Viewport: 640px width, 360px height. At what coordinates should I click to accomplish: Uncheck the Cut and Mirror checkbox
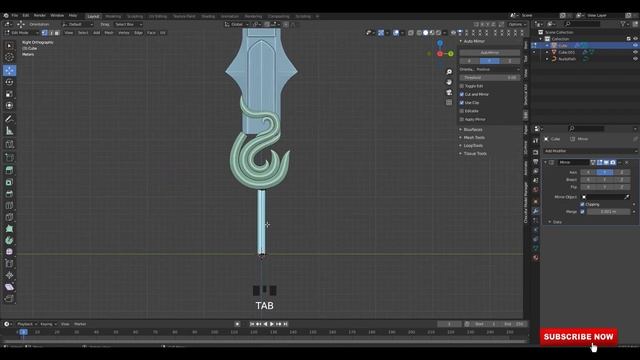[462, 94]
